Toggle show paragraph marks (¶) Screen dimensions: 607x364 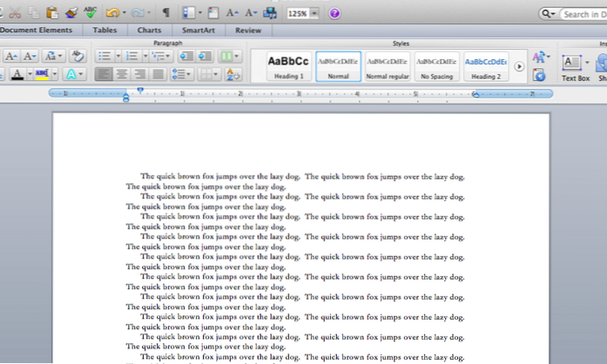coord(166,13)
